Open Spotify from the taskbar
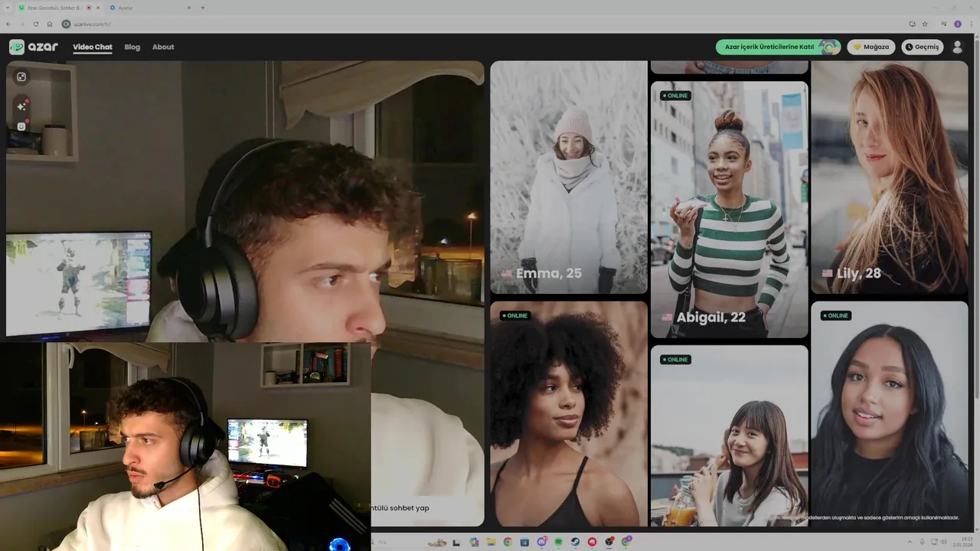The width and height of the screenshot is (980, 551). (x=558, y=542)
